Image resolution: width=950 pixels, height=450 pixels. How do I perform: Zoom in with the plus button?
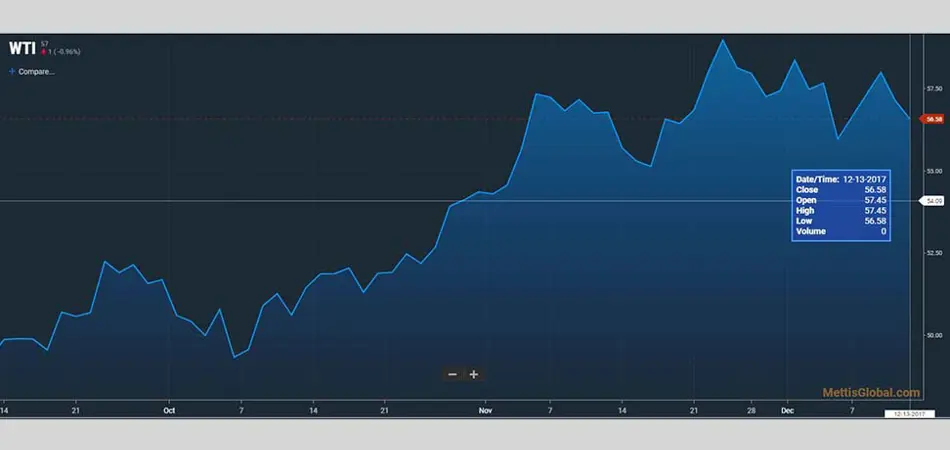pyautogui.click(x=474, y=374)
